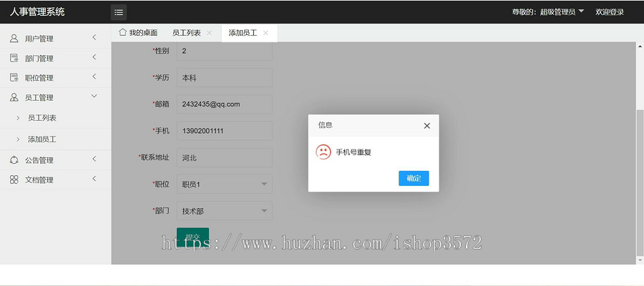The image size is (644, 286).
Task: Switch to the 我的桌面 tab
Action: tap(138, 33)
